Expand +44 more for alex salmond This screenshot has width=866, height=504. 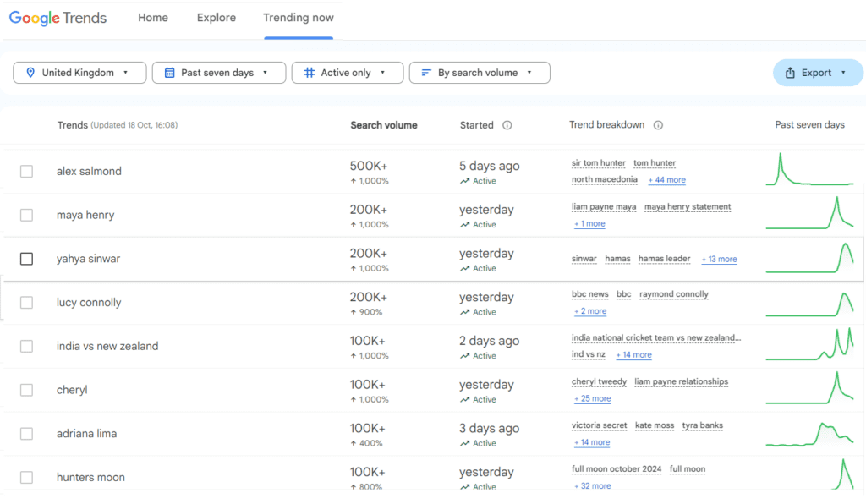click(x=666, y=180)
